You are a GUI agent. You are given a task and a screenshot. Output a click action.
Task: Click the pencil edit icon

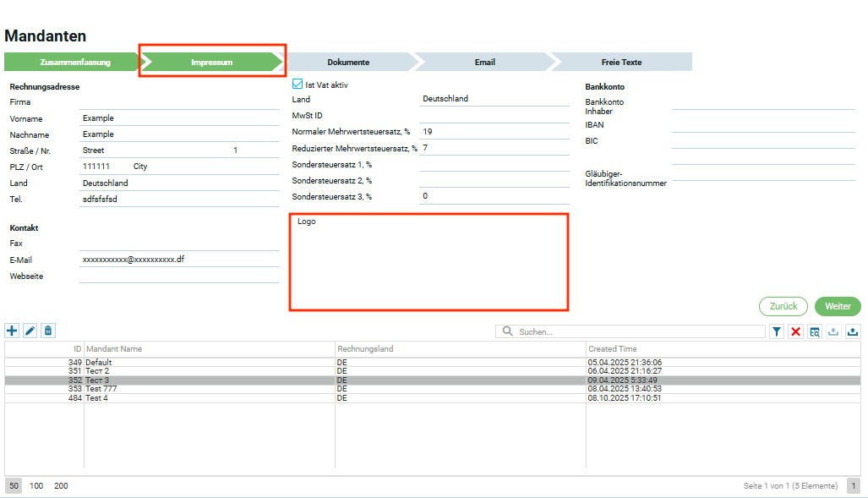pyautogui.click(x=30, y=331)
